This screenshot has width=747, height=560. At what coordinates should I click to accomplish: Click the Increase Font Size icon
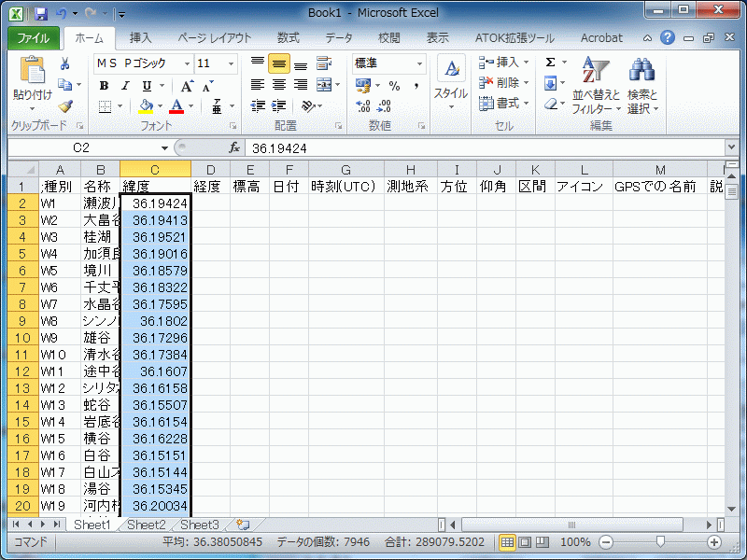[187, 86]
